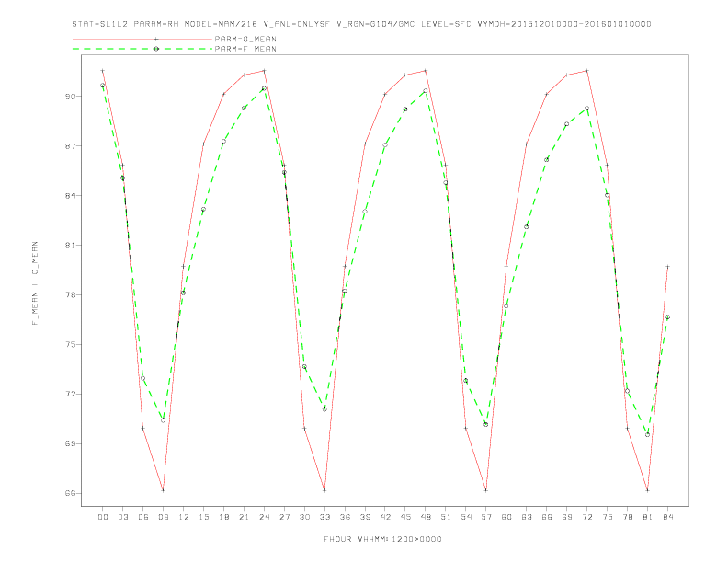
Task: Click the red O_MEAN peak point at hour 72
Action: (587, 71)
